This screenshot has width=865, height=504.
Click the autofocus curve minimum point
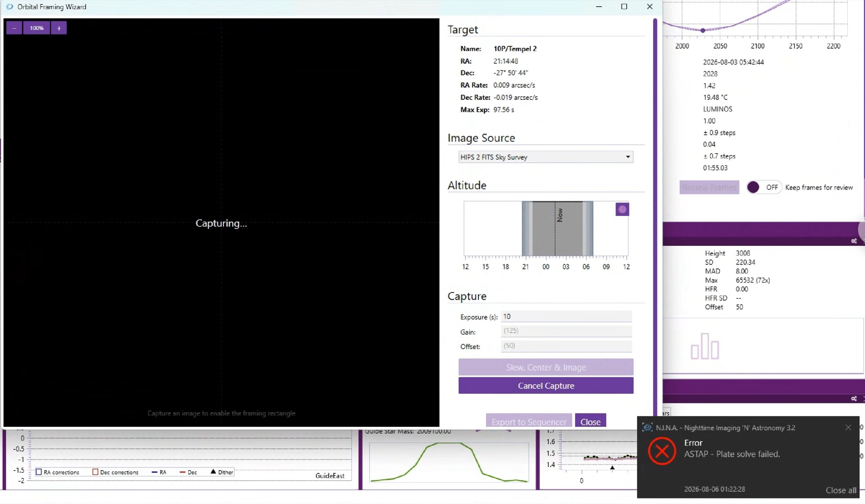click(x=703, y=30)
